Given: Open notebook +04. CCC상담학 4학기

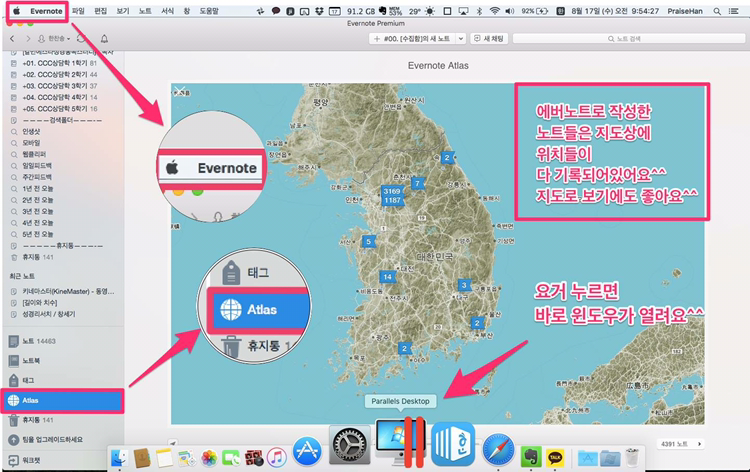Looking at the screenshot, I should tap(62, 98).
